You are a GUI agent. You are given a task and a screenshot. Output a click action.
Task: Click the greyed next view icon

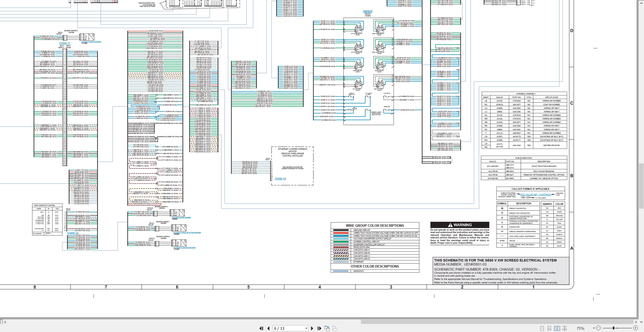(x=335, y=328)
